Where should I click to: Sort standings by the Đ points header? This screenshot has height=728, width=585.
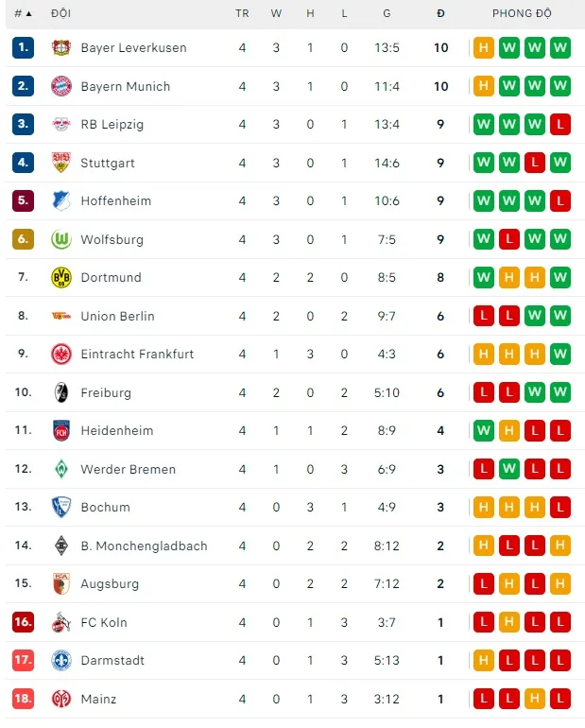(440, 14)
